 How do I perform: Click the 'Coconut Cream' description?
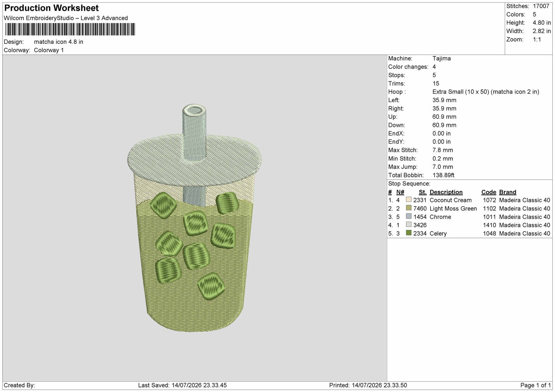451,200
